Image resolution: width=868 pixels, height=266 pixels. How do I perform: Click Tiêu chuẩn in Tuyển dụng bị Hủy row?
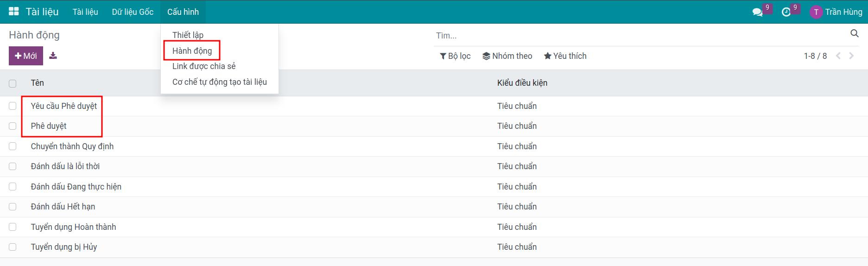point(517,247)
